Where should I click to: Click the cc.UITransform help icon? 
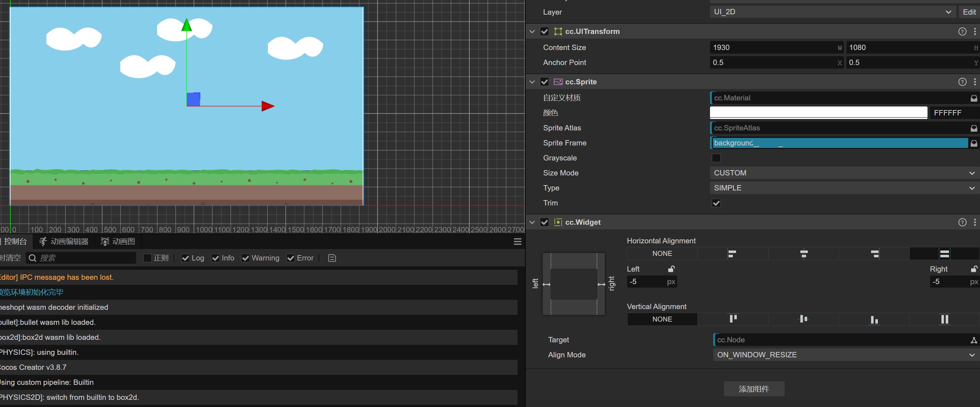(962, 31)
